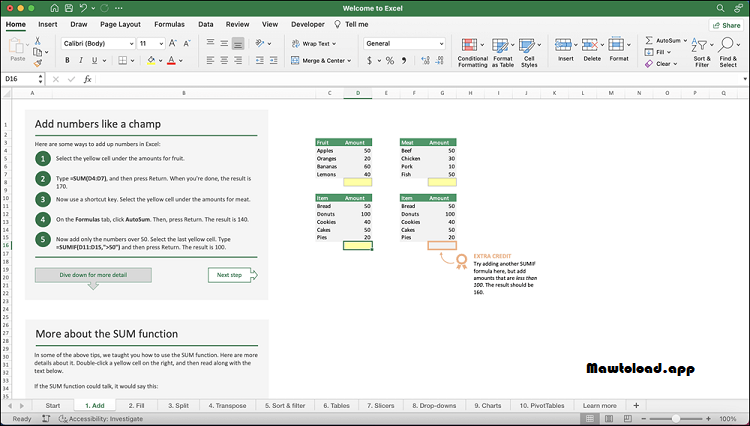
Task: Click the Redo icon in title bar
Action: (x=105, y=8)
